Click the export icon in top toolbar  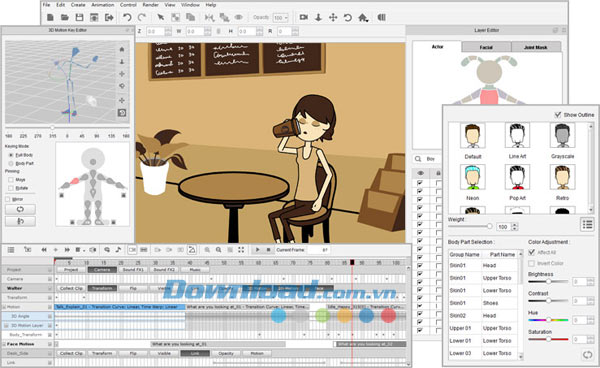tap(109, 18)
